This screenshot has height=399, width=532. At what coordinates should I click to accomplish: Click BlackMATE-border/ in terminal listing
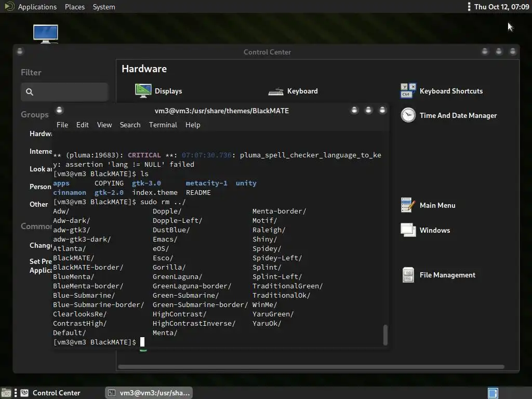click(x=88, y=268)
